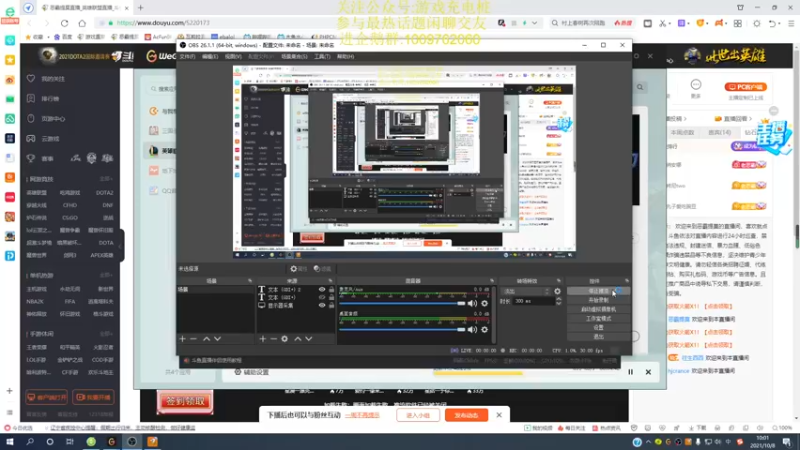Reload the Douyu page in browser

(x=64, y=23)
